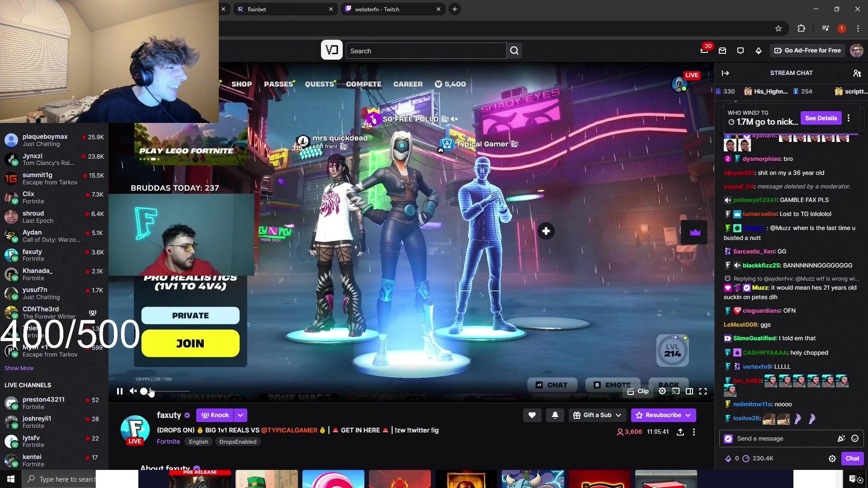Open joshreyli1 live channel
The height and width of the screenshot is (488, 868).
pos(54,422)
